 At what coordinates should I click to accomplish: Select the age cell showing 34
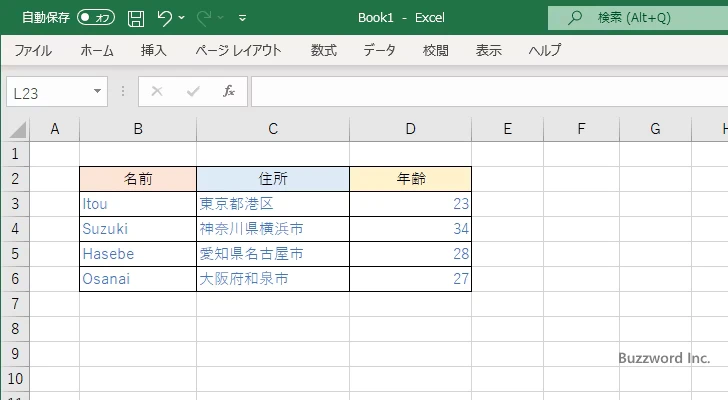tap(410, 229)
